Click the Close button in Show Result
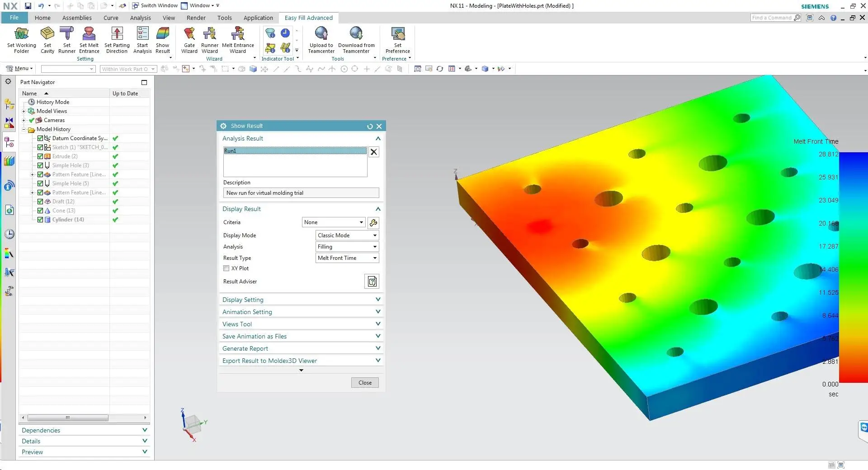Screen dimensions: 868x470 pyautogui.click(x=365, y=383)
